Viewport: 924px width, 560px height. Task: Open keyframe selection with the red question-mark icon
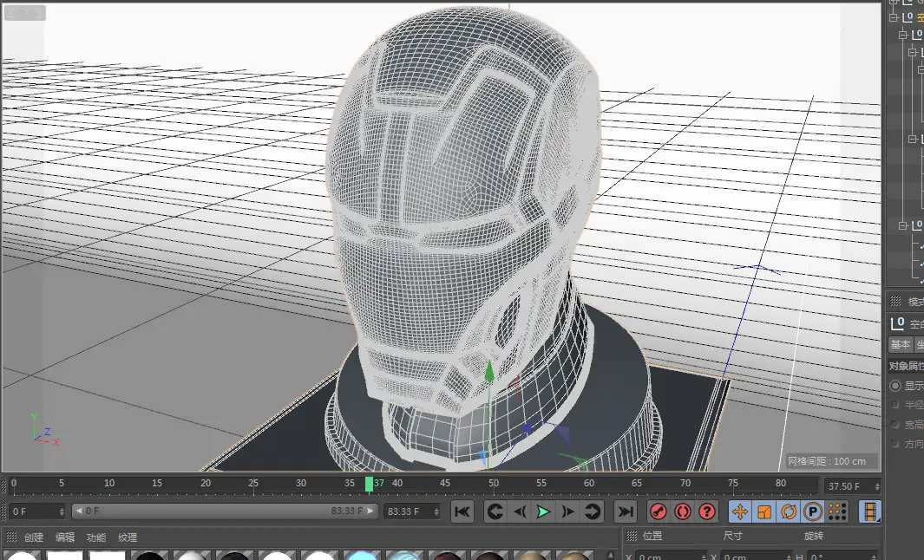pos(706,511)
